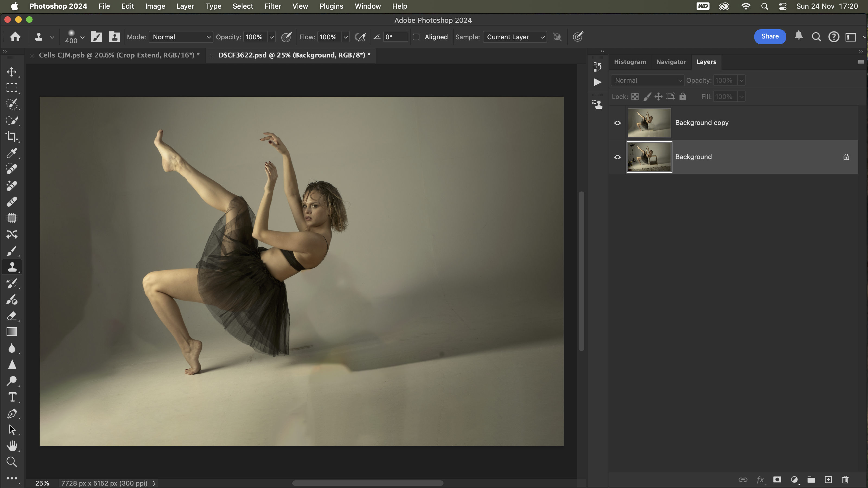Expand the brush preset picker arrow
Image resolution: width=868 pixels, height=488 pixels.
click(x=82, y=37)
